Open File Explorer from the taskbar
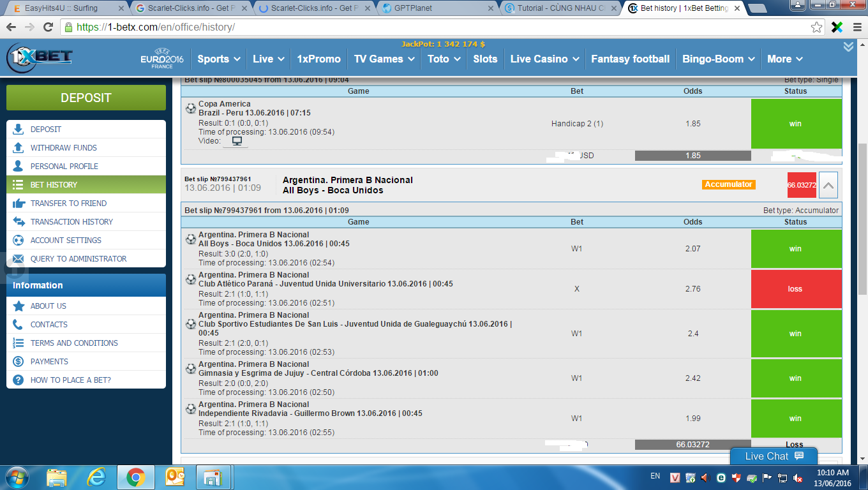This screenshot has width=868, height=490. click(57, 477)
